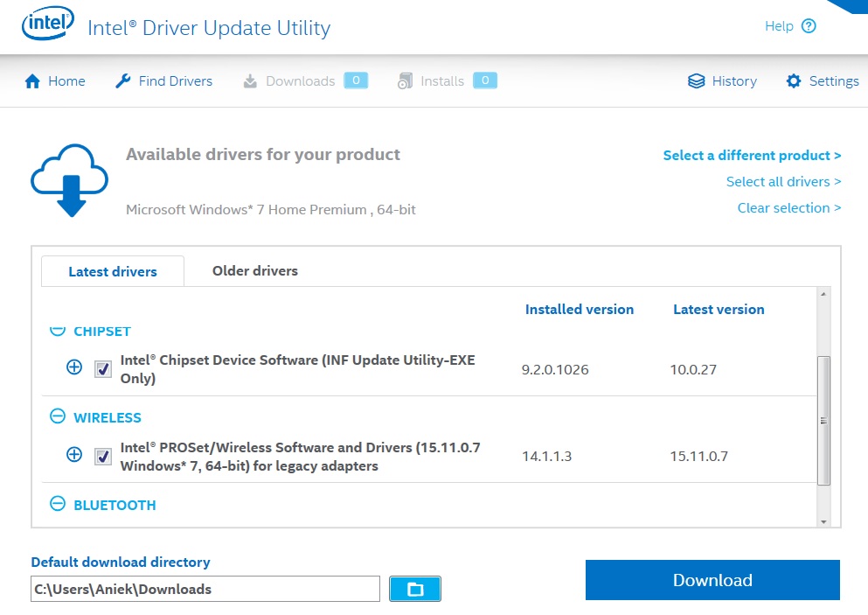Screen dimensions: 868x615
Task: Collapse the BLUETOOTH category
Action: click(x=58, y=504)
